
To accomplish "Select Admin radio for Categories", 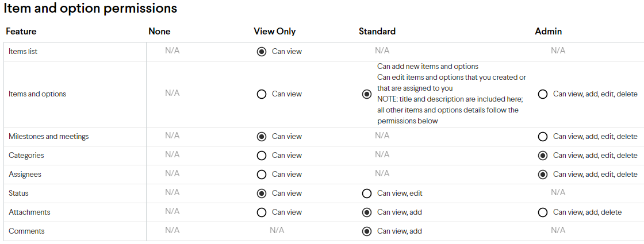I will click(543, 156).
